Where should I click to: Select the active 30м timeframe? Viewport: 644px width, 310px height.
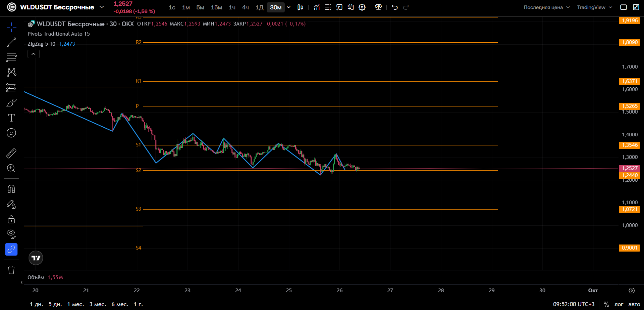coord(276,7)
